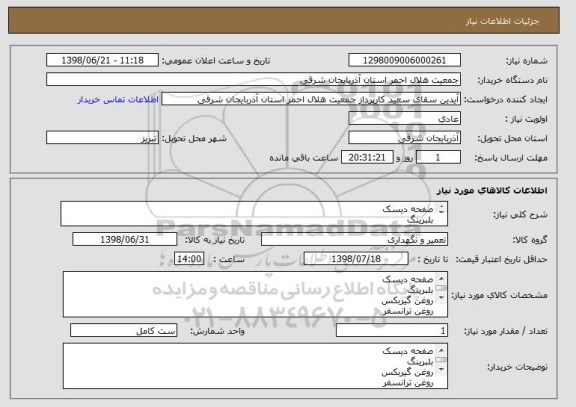Click the request creator field آیدین سقای سعید

pos(311,99)
